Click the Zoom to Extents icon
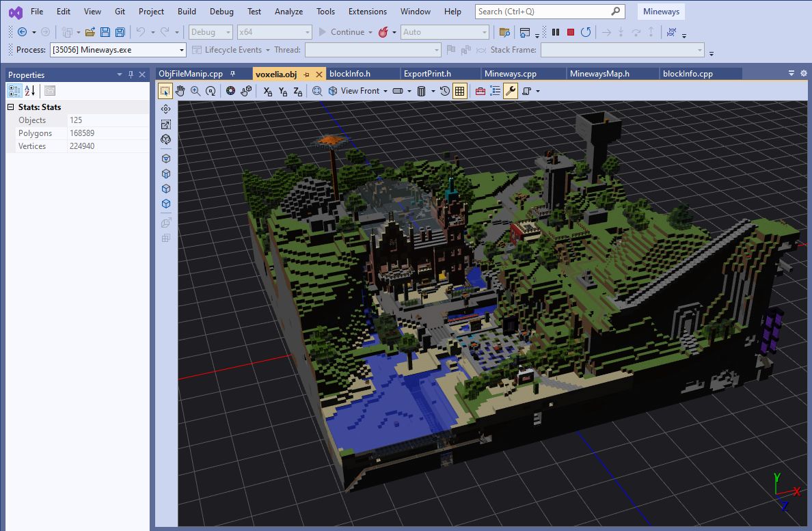 [317, 91]
